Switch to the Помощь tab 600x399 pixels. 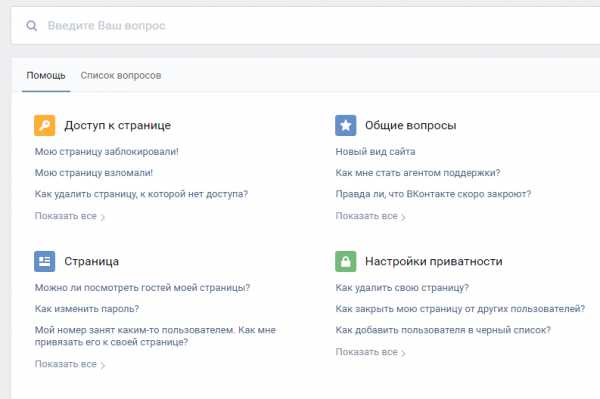[x=46, y=75]
